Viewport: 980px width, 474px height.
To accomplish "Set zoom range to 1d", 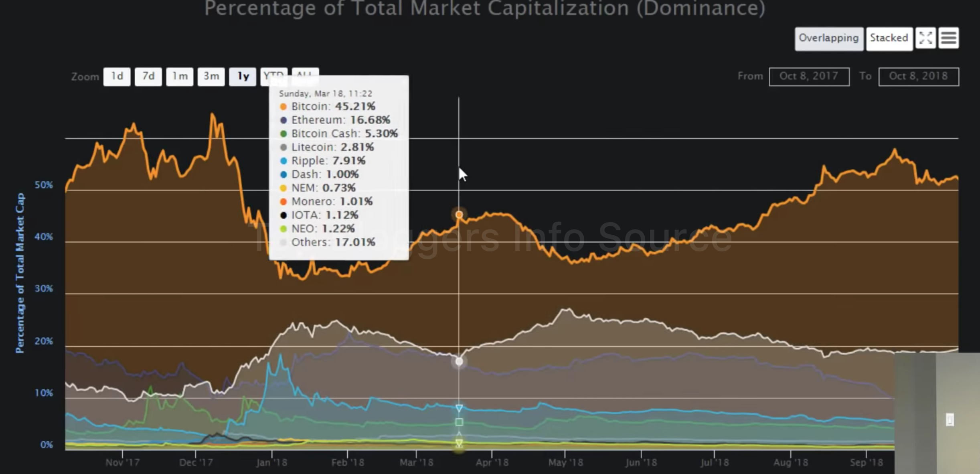I will [x=117, y=76].
